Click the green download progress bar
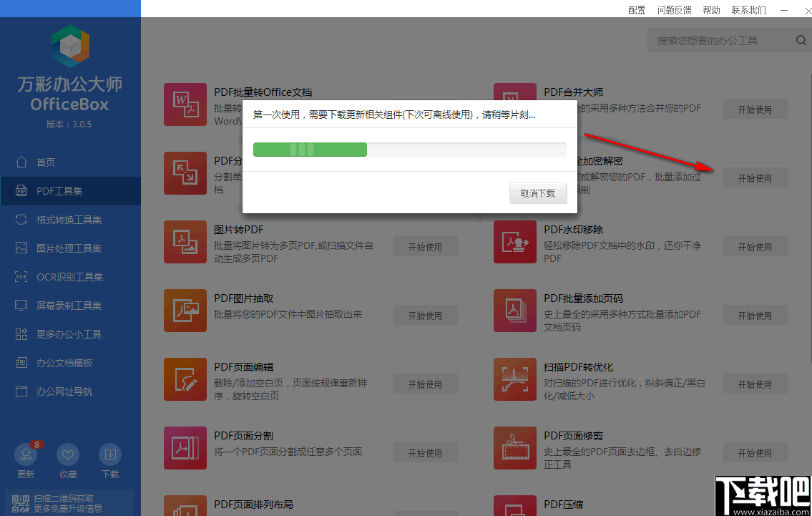Viewport: 812px width, 516px height. pyautogui.click(x=310, y=150)
